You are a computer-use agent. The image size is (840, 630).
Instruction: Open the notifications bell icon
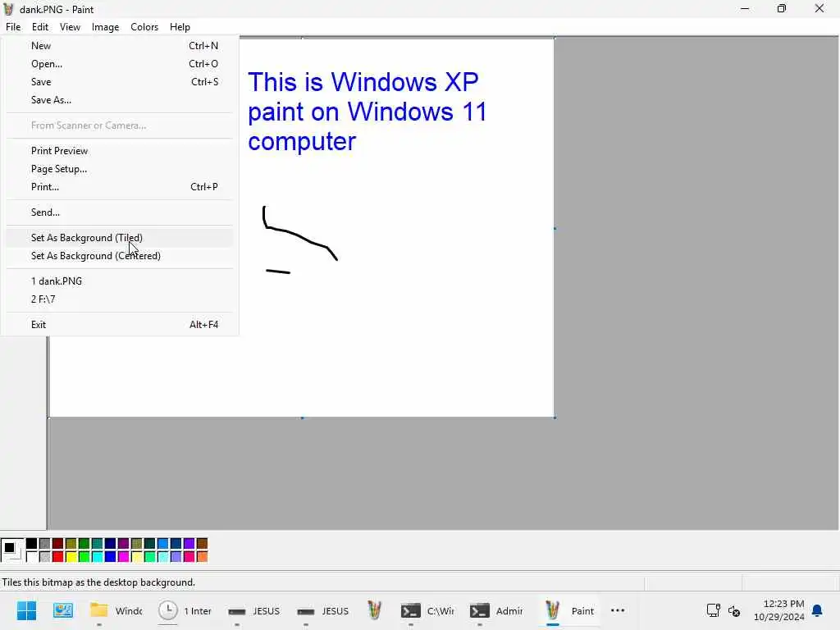(818, 610)
